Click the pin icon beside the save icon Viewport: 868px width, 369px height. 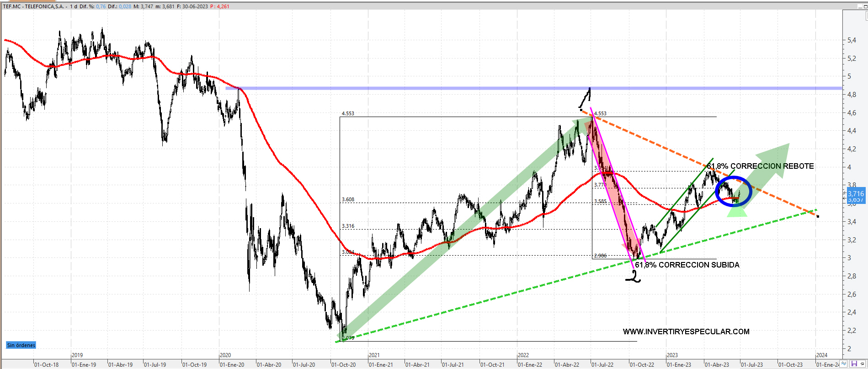(863, 364)
